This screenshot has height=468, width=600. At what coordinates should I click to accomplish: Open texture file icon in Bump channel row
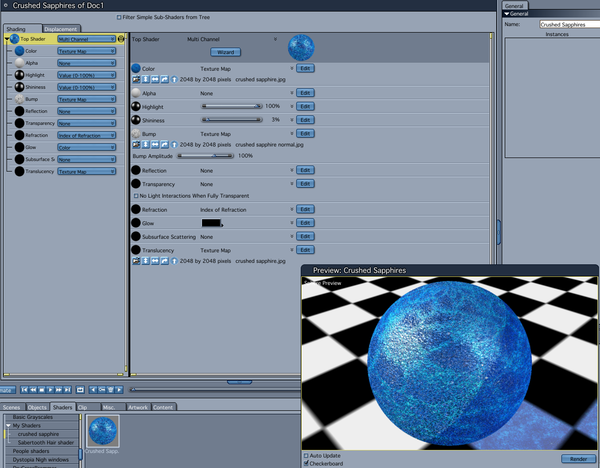coord(136,145)
